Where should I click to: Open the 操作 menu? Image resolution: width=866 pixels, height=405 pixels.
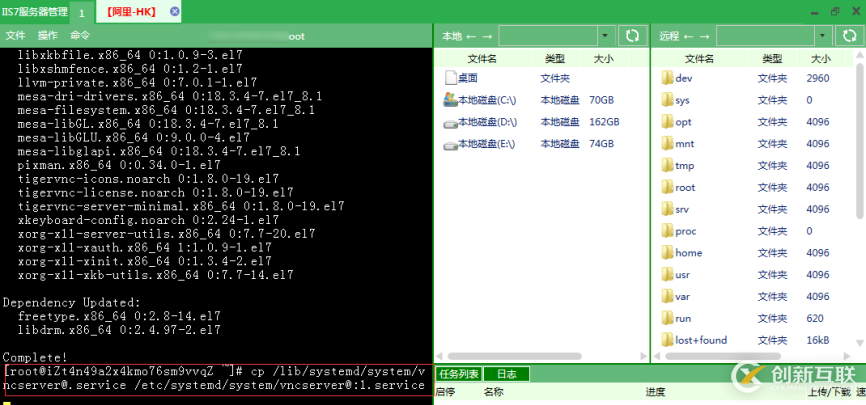pyautogui.click(x=48, y=36)
